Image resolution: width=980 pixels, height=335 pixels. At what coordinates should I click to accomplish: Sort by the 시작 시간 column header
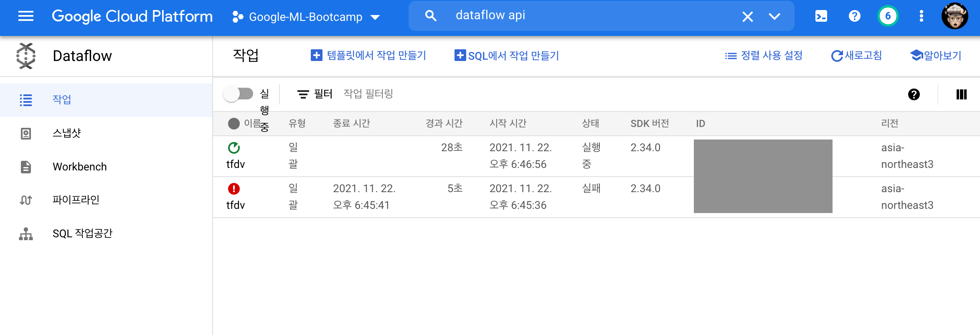[x=508, y=123]
